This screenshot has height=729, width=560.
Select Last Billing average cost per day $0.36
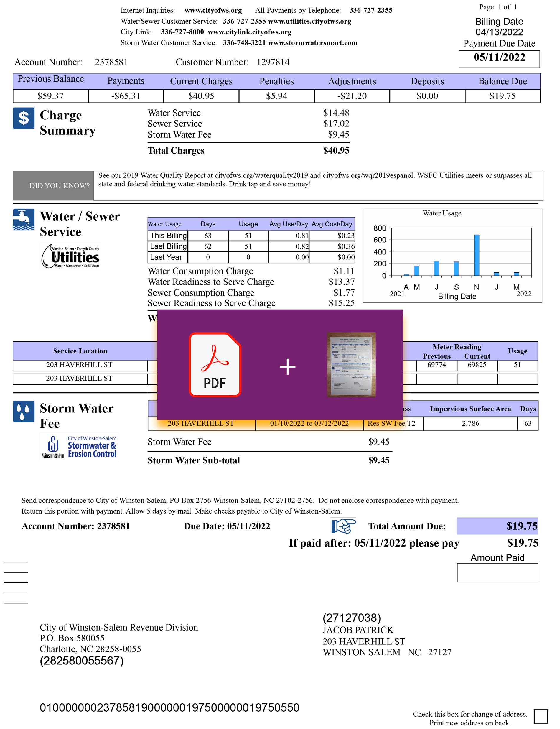(x=346, y=246)
